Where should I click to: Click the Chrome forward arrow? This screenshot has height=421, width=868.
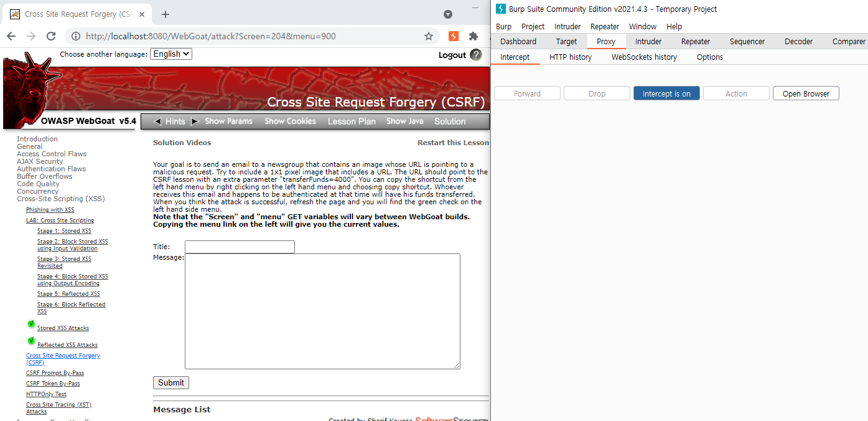(x=31, y=36)
